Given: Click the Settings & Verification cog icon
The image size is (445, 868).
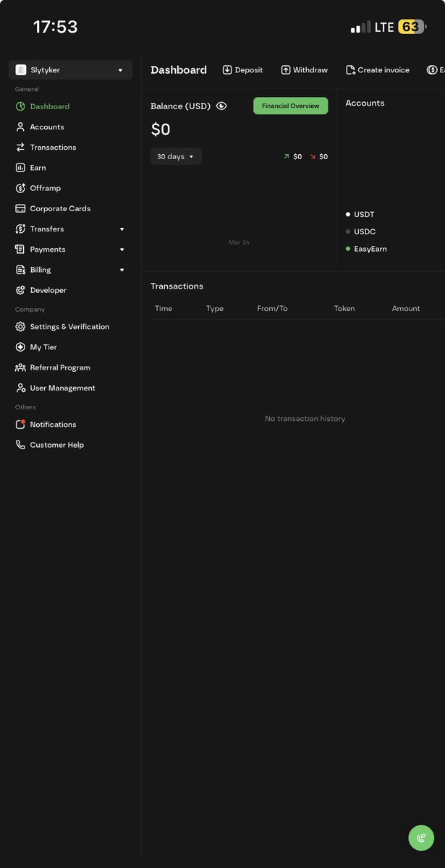Looking at the screenshot, I should [x=20, y=327].
